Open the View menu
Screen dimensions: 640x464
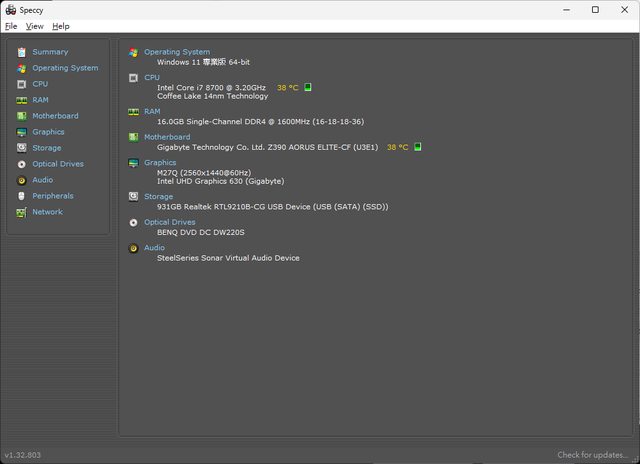(x=34, y=26)
